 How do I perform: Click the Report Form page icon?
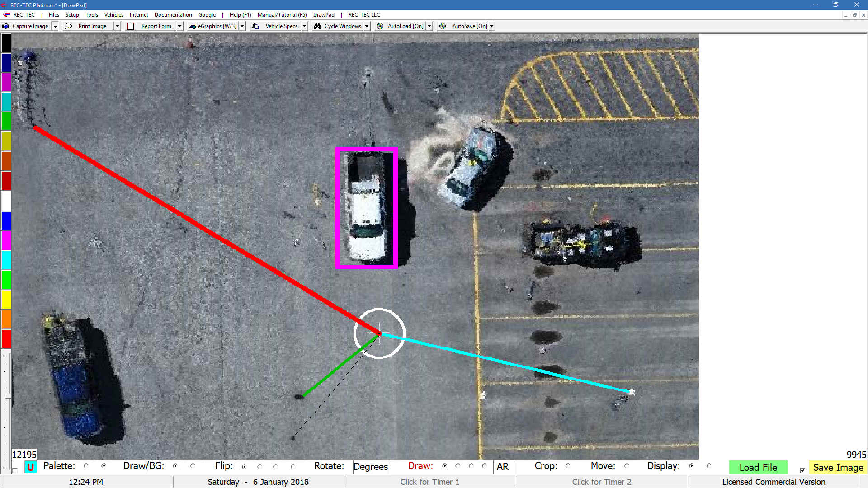(131, 26)
